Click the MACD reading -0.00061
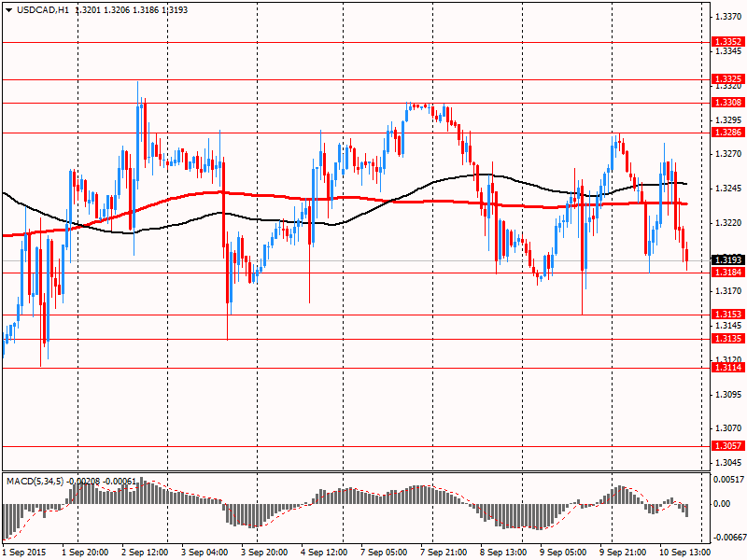The image size is (747, 560). [120, 482]
